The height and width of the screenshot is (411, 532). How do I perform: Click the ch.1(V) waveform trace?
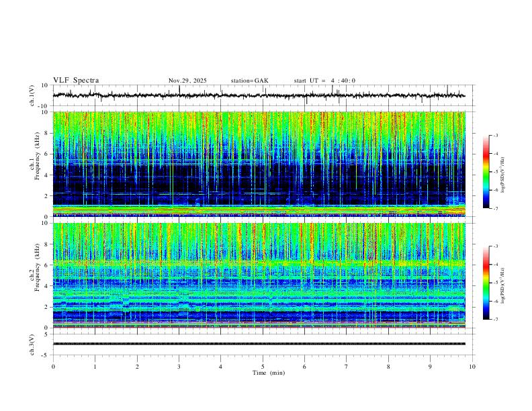click(x=259, y=95)
